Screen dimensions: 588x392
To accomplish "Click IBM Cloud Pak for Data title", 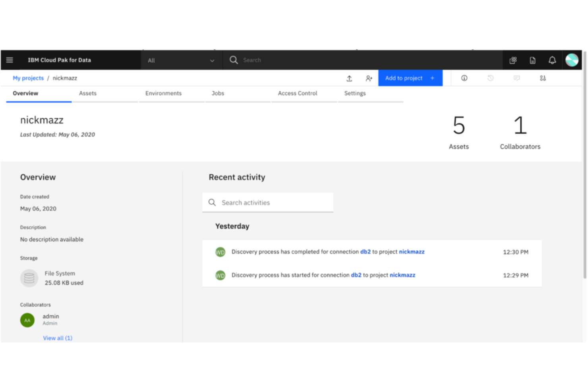I will click(60, 60).
